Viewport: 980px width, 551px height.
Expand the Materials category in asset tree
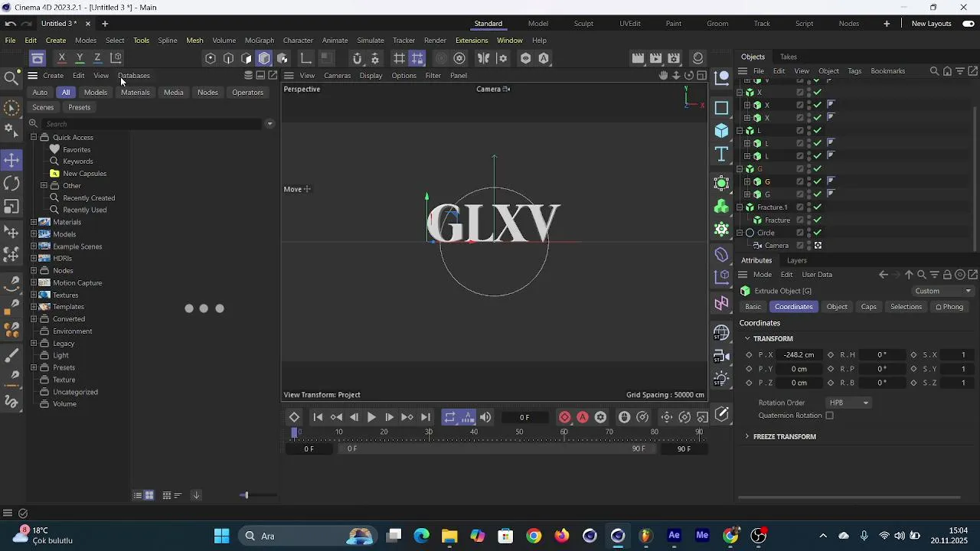[x=34, y=222]
